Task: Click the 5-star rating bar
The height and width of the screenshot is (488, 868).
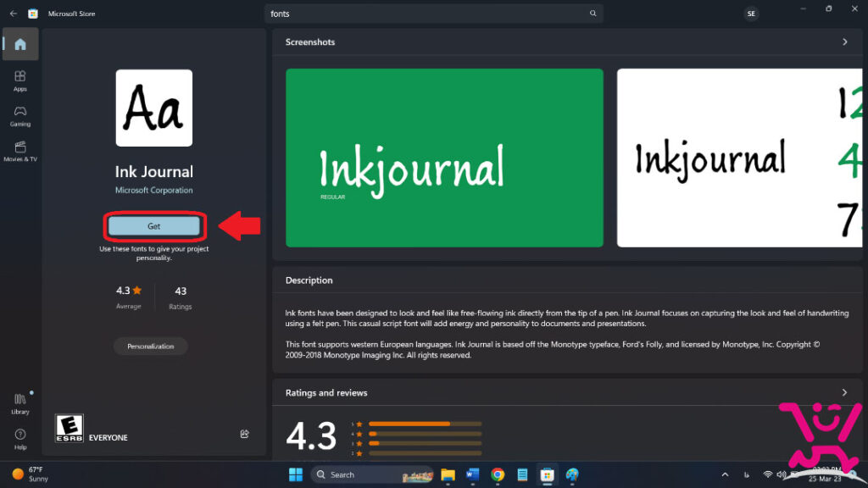Action: [426, 424]
